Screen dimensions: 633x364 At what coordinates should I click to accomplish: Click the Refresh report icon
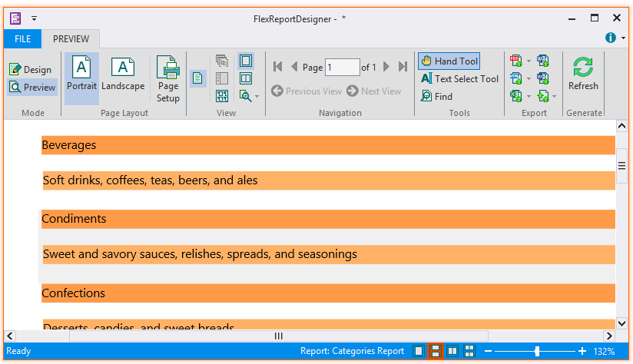[583, 74]
